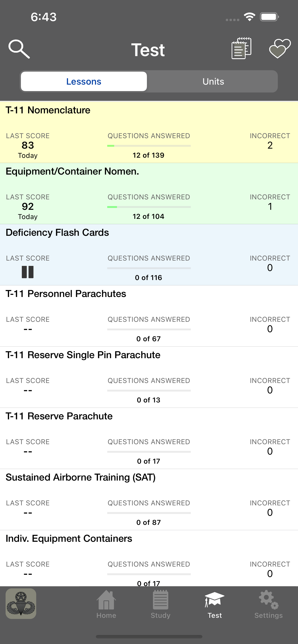Select T-11 Reserve Single Pin Parachute
This screenshot has height=644, width=298.
(149, 377)
